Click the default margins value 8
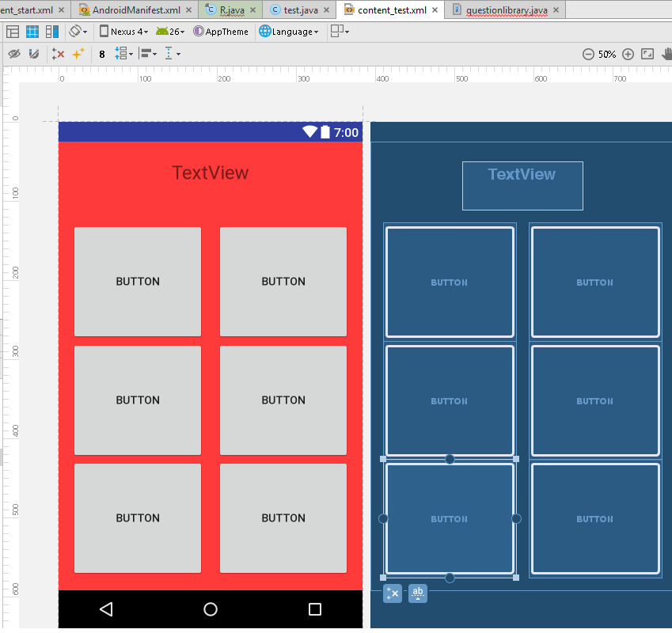The width and height of the screenshot is (672, 633). tap(102, 54)
